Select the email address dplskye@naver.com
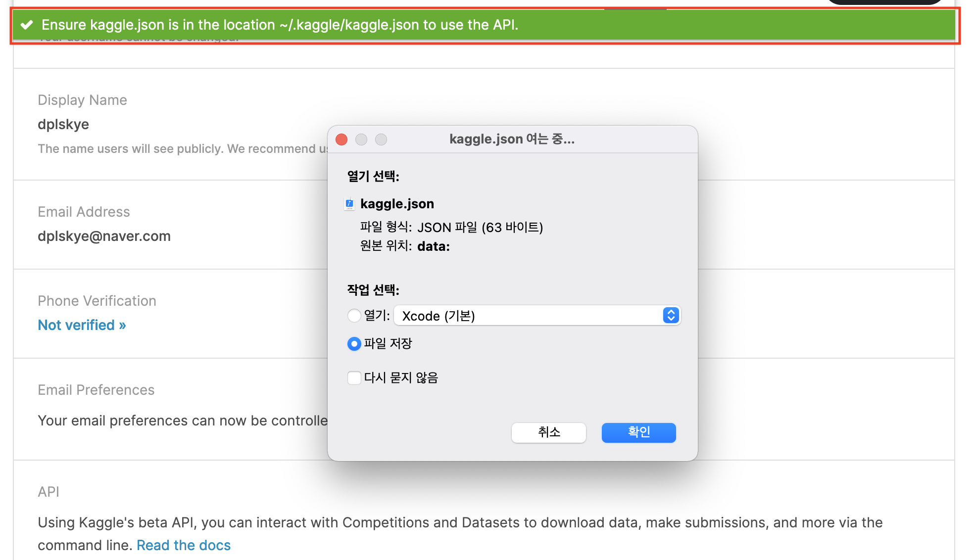 (104, 236)
